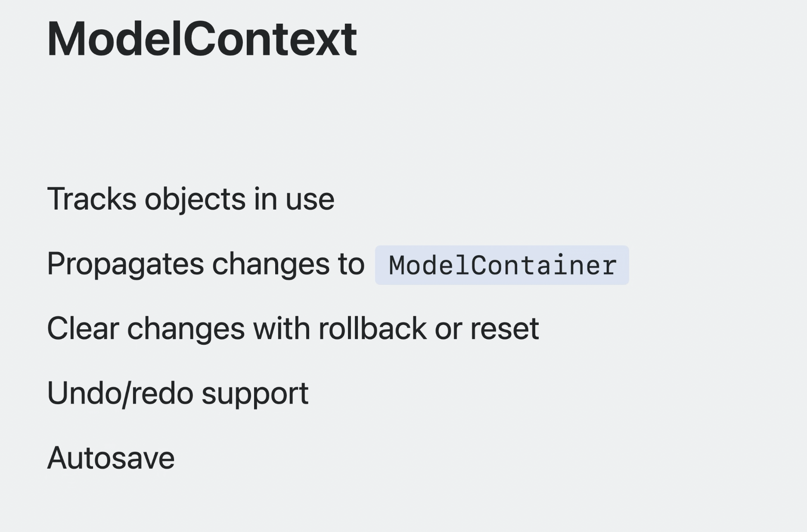Select the ModelContainer code label
Screen dimensions: 807x532
click(502, 265)
